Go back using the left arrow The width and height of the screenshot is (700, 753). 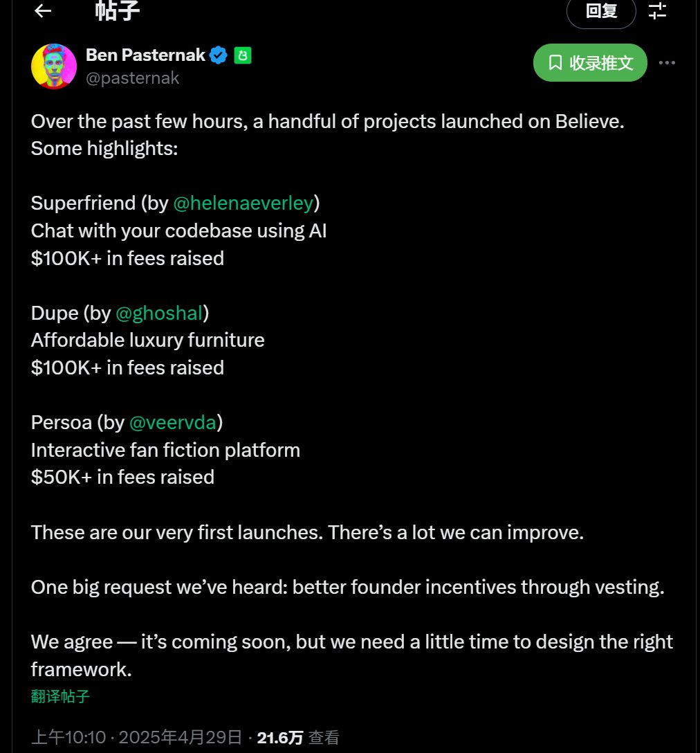point(43,10)
